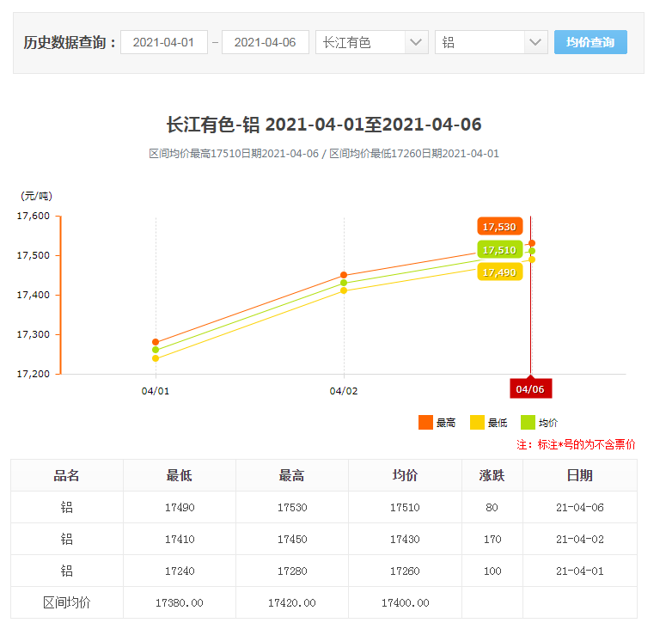This screenshot has width=672, height=629.
Task: Click the date cell 21-04-01
Action: [580, 571]
